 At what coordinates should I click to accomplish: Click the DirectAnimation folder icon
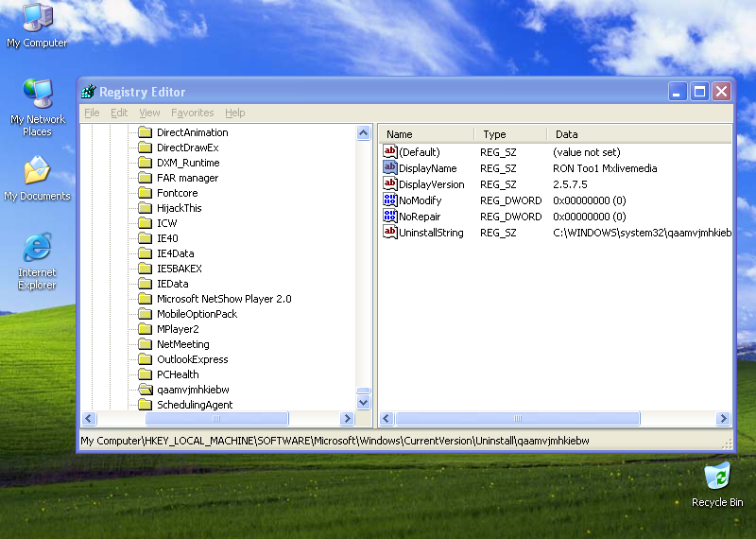145,132
